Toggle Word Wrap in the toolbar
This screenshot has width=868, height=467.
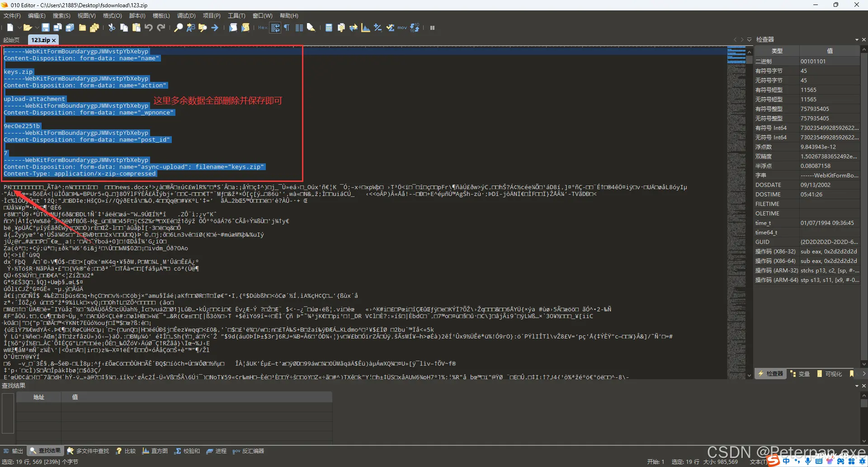pyautogui.click(x=275, y=28)
